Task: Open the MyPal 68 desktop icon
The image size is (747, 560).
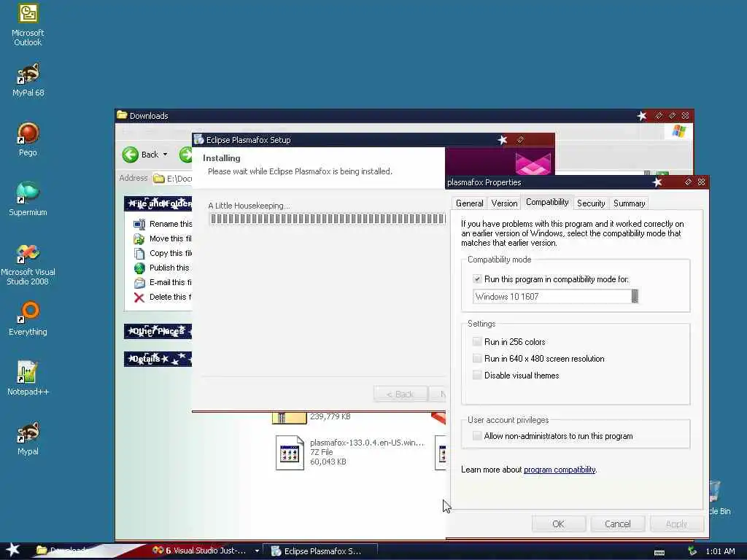Action: 28,79
